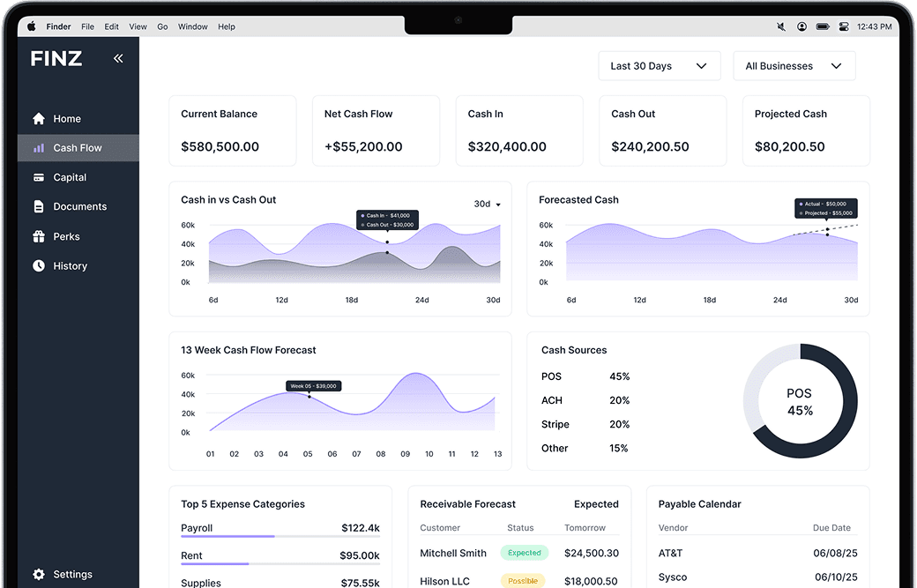Open the Help menu
Image resolution: width=917 pixels, height=588 pixels.
227,26
